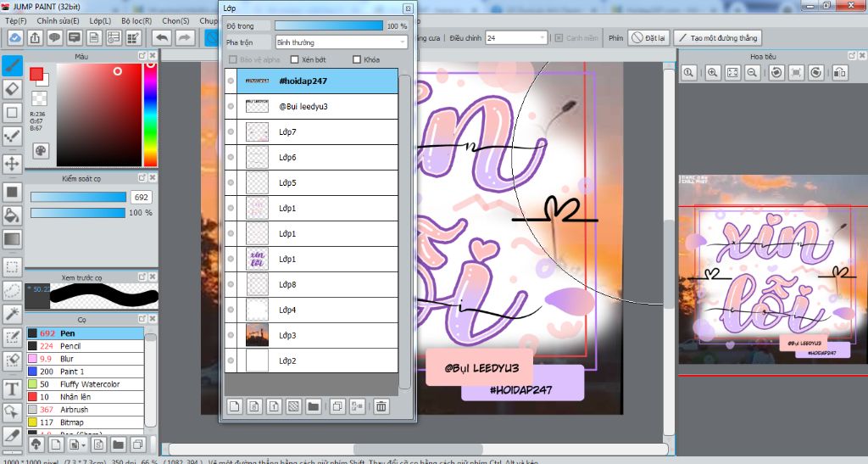Duplicate the selected layer
This screenshot has height=464, width=868.
pyautogui.click(x=337, y=406)
